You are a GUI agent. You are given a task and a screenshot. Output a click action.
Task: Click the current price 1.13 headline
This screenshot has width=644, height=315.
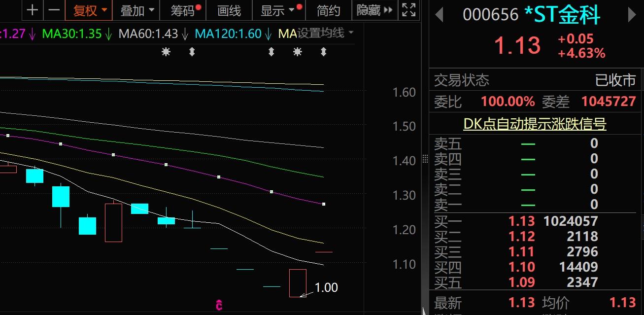[517, 46]
